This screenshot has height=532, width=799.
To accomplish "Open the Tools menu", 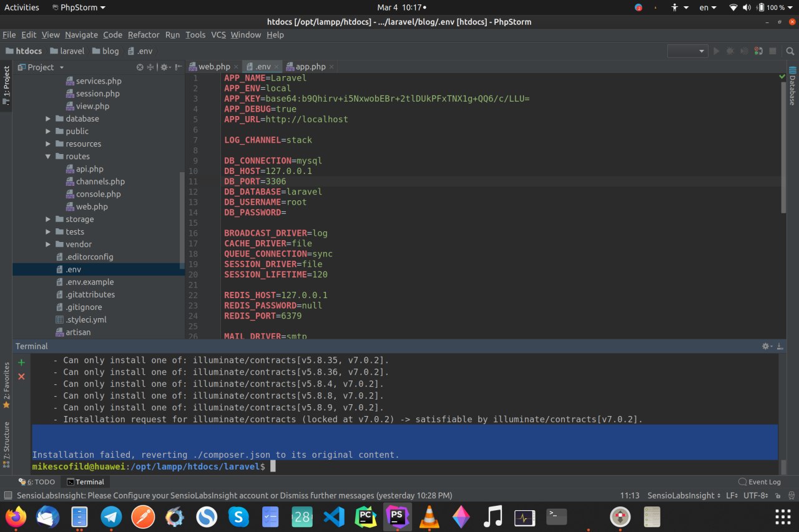I will click(x=195, y=35).
